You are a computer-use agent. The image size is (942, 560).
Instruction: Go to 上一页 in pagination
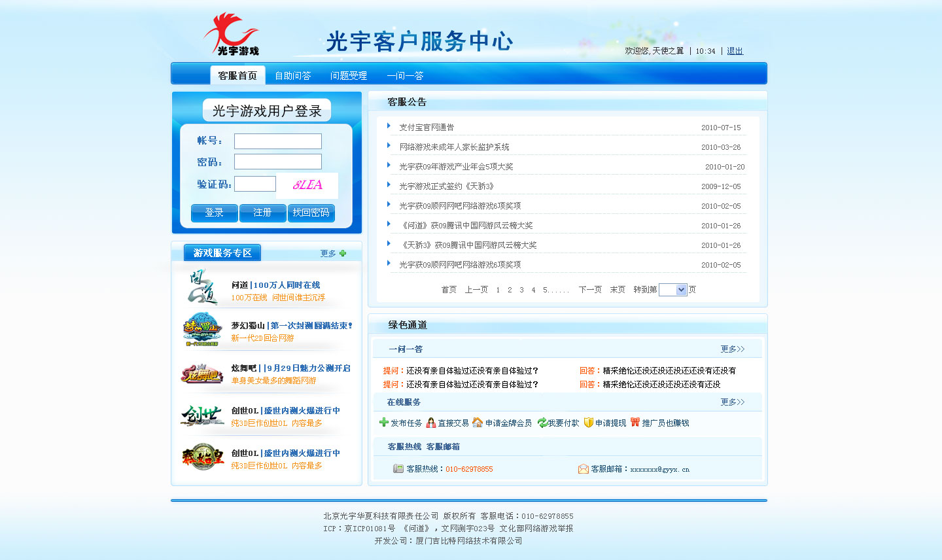click(476, 290)
